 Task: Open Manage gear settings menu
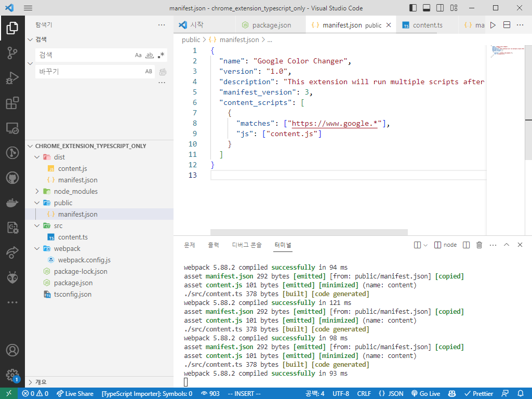click(12, 375)
